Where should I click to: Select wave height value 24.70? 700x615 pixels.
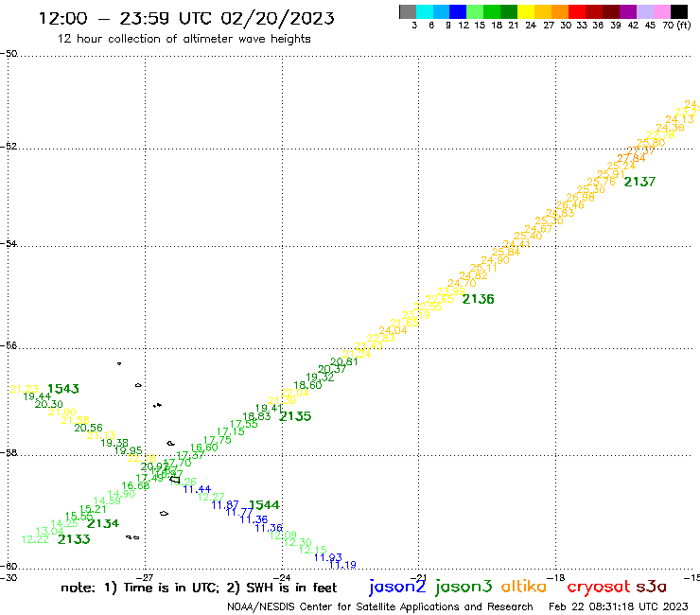click(462, 283)
